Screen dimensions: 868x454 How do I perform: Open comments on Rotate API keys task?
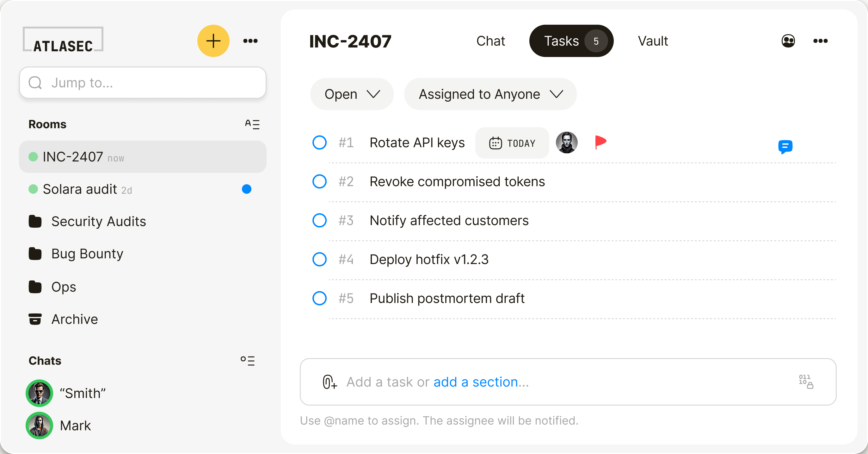tap(785, 147)
